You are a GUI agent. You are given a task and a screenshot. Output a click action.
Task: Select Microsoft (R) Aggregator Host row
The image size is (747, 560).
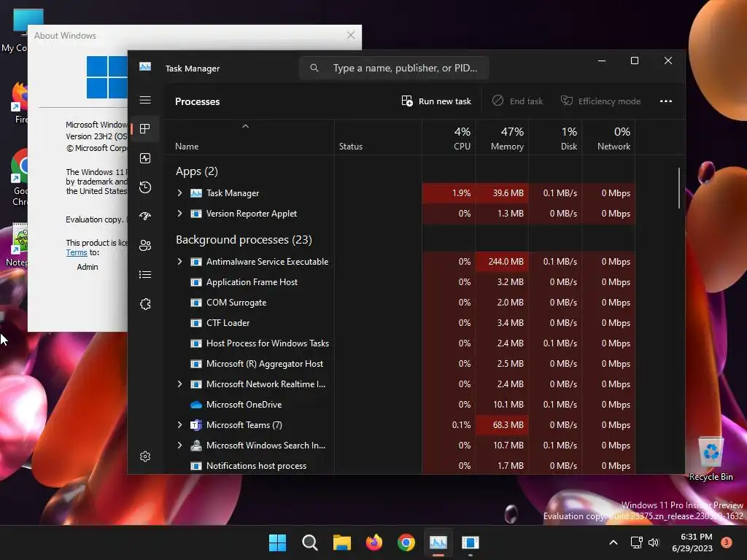click(400, 364)
